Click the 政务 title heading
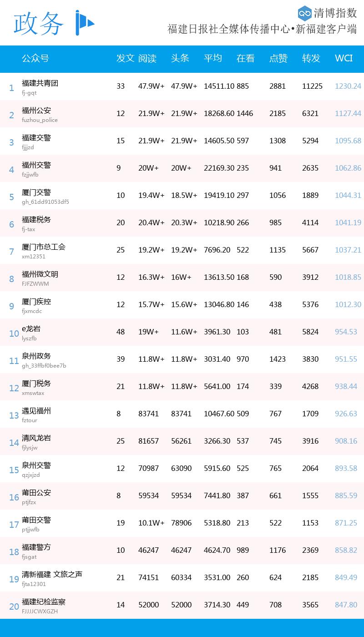The image size is (364, 637). point(38,24)
